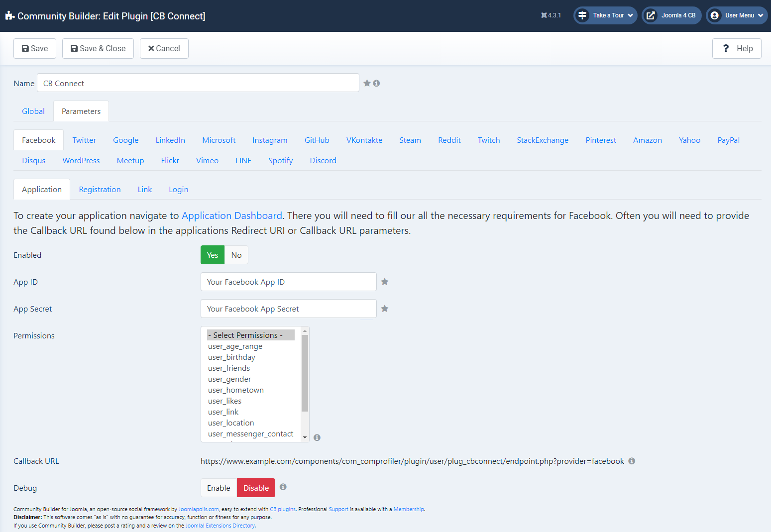The height and width of the screenshot is (532, 771).
Task: Select user_friends permission
Action: (251, 368)
